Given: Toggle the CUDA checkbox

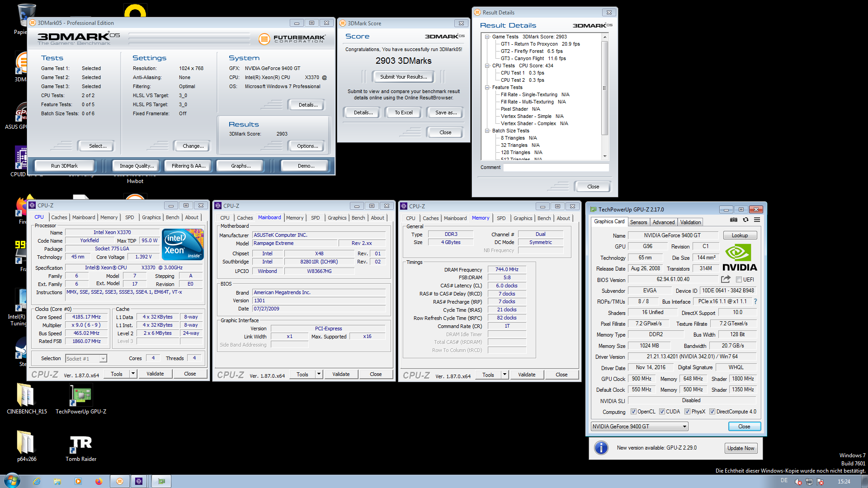Looking at the screenshot, I should tap(662, 412).
